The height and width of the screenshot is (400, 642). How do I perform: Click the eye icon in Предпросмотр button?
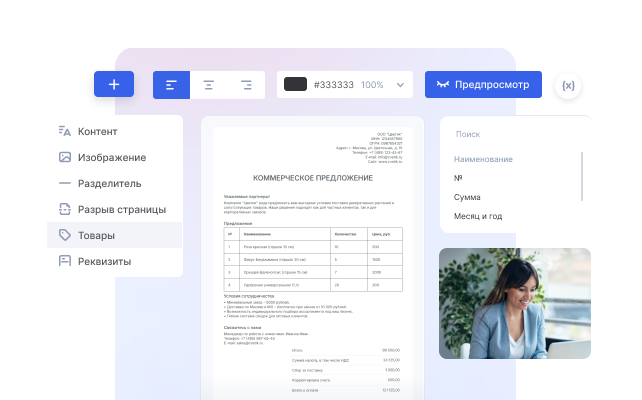[x=443, y=84]
